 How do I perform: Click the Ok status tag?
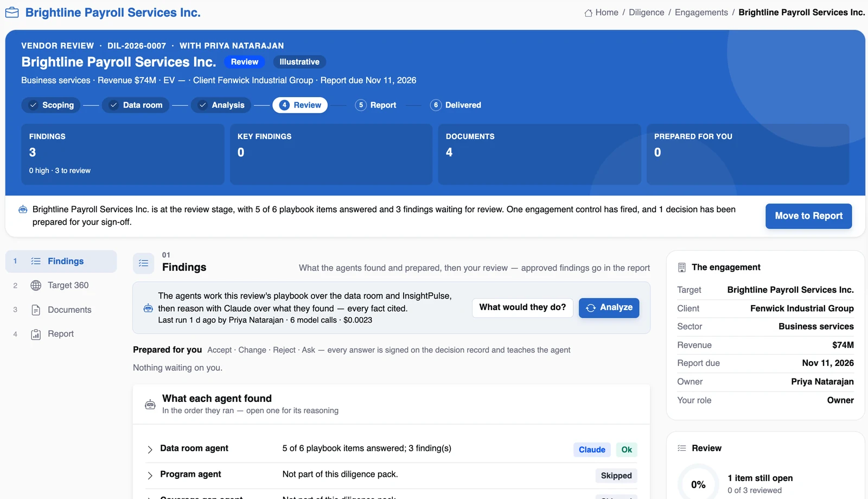click(x=627, y=450)
